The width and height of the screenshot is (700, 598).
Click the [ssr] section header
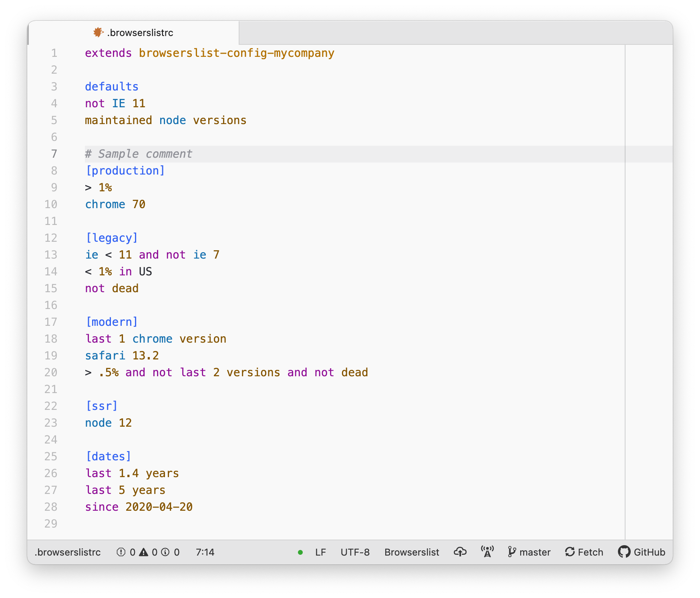pos(102,406)
